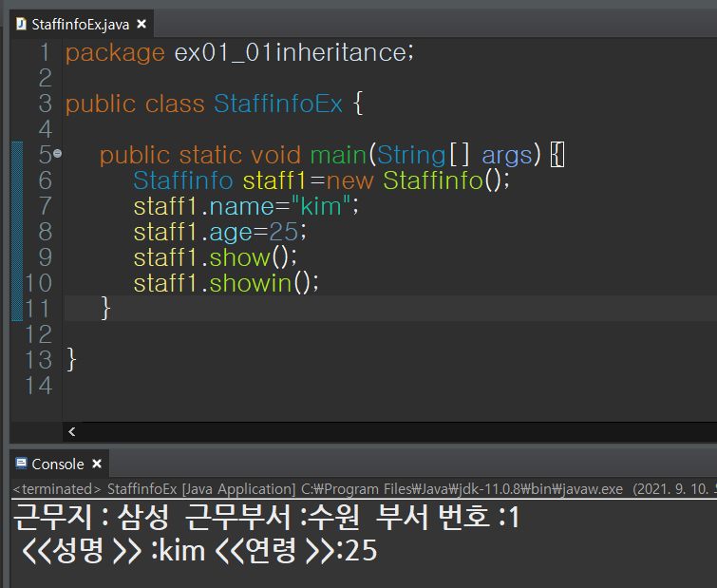Click the static keyword on line 5

coord(210,155)
